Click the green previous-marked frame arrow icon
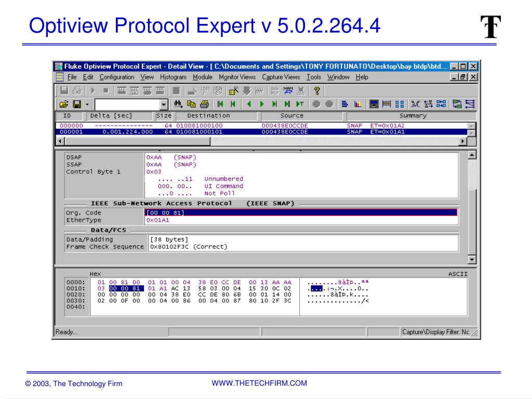532x399 pixels. [x=233, y=104]
